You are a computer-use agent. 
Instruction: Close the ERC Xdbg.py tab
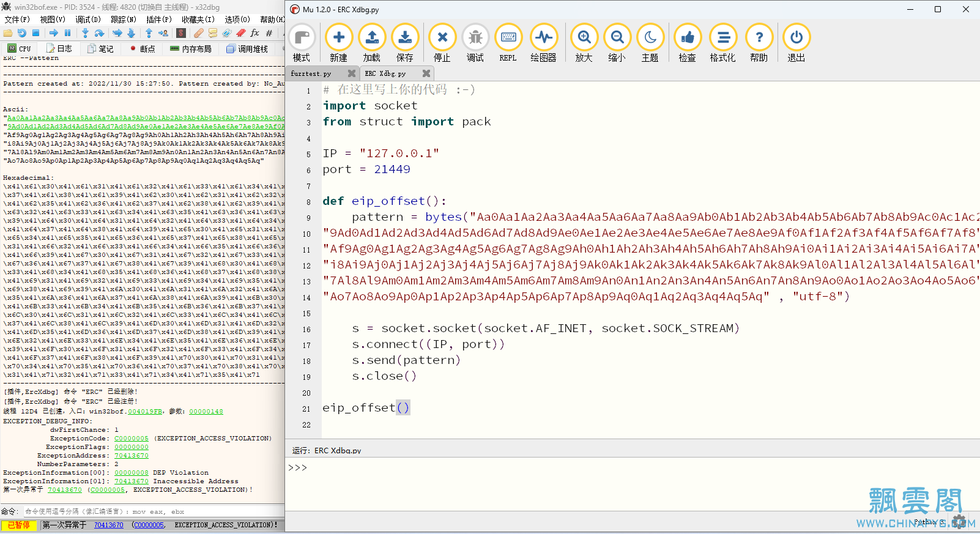(426, 73)
